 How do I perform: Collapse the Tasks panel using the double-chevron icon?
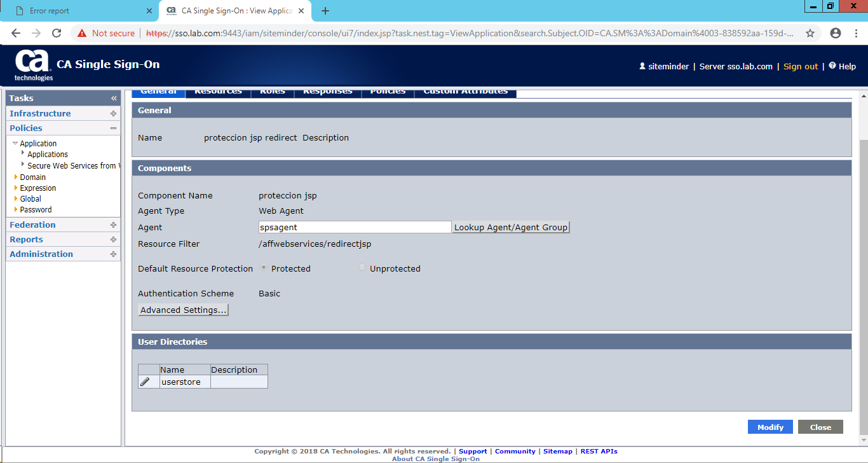coord(114,99)
